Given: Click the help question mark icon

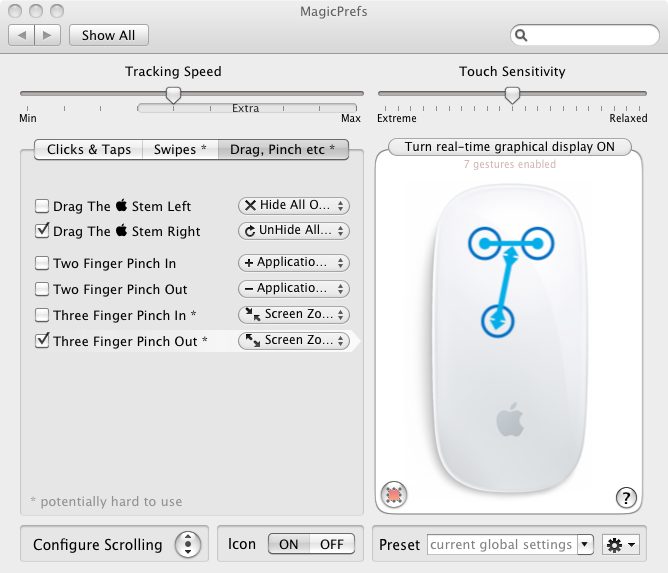Looking at the screenshot, I should [x=627, y=497].
